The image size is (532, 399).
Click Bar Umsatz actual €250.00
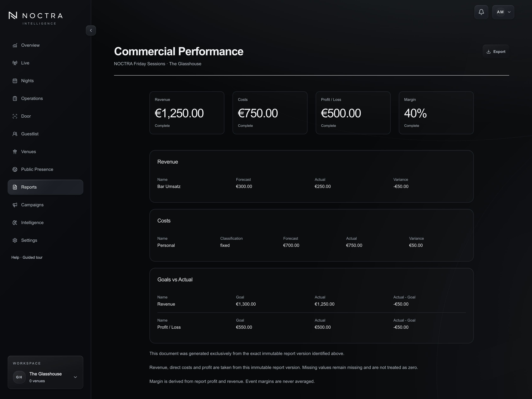point(323,186)
